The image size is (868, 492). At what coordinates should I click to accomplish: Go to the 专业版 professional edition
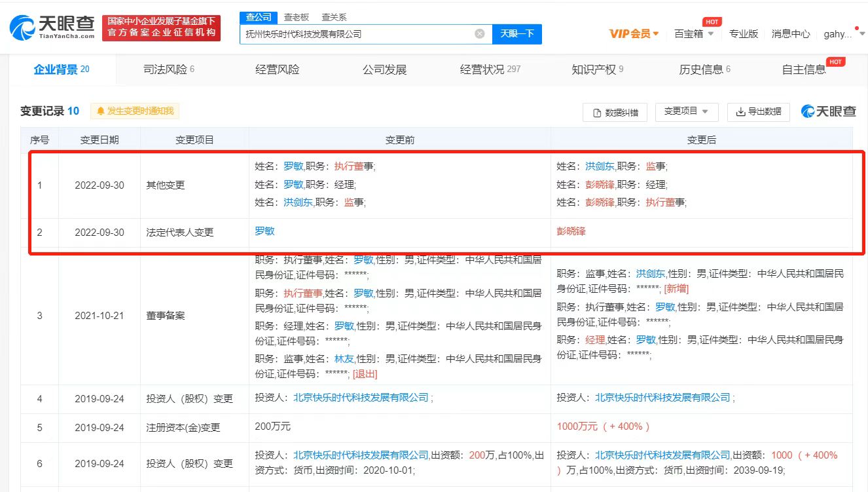click(743, 34)
